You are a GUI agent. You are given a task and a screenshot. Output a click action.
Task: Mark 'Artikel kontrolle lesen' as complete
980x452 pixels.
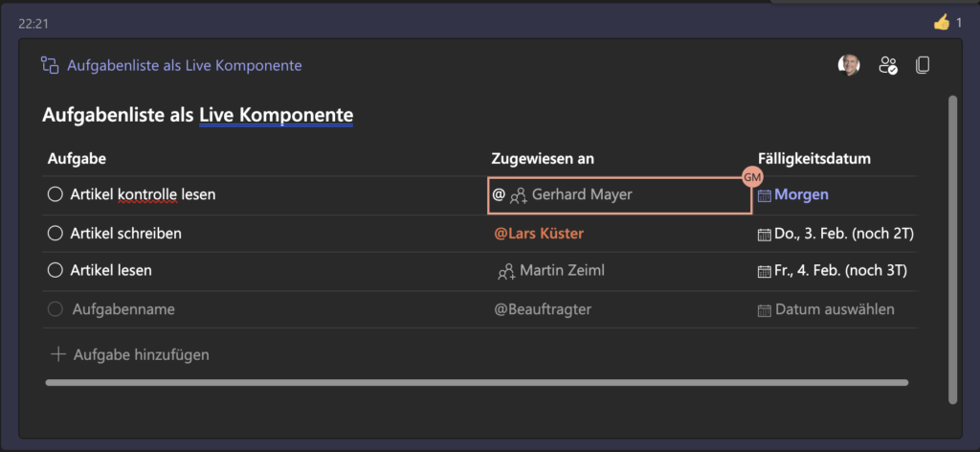pos(55,194)
